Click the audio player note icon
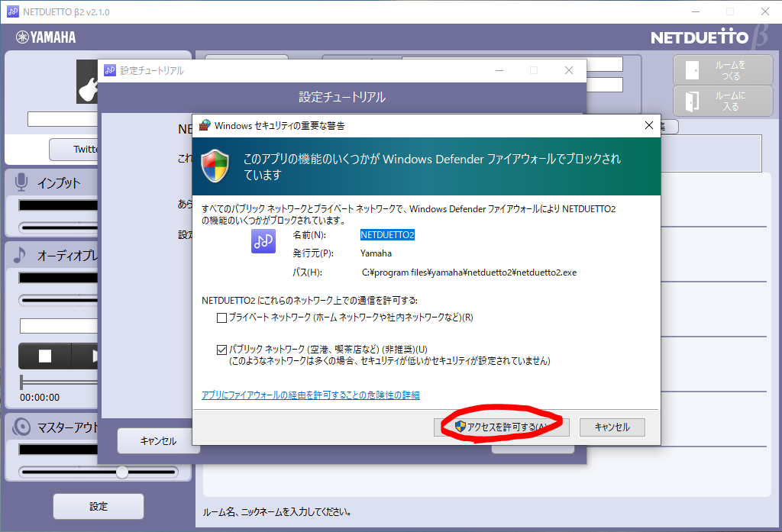 [x=19, y=255]
